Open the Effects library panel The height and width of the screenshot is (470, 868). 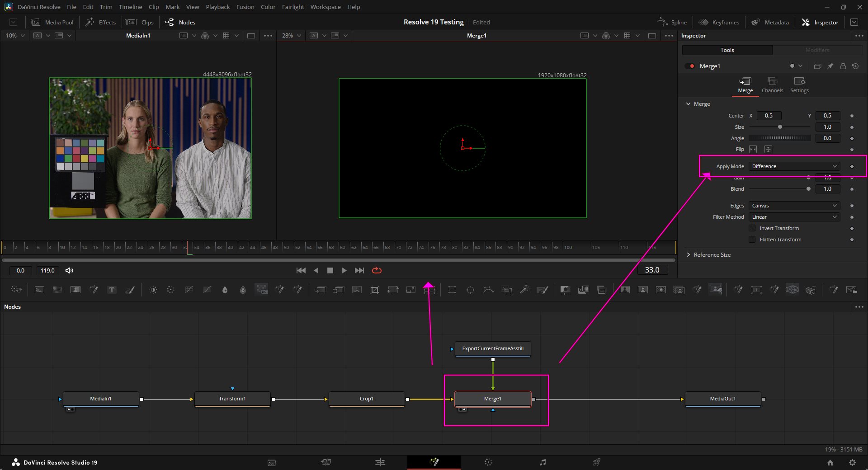tap(101, 22)
